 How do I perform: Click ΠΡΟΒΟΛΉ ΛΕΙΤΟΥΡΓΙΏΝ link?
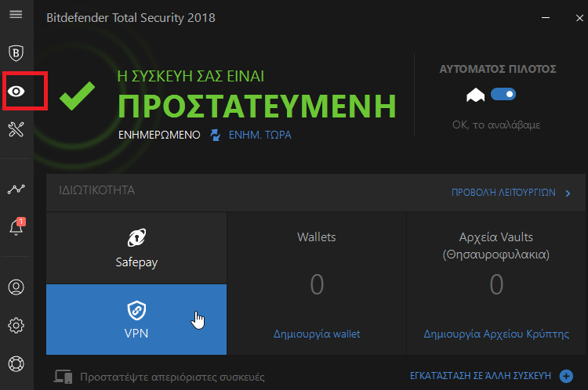503,193
